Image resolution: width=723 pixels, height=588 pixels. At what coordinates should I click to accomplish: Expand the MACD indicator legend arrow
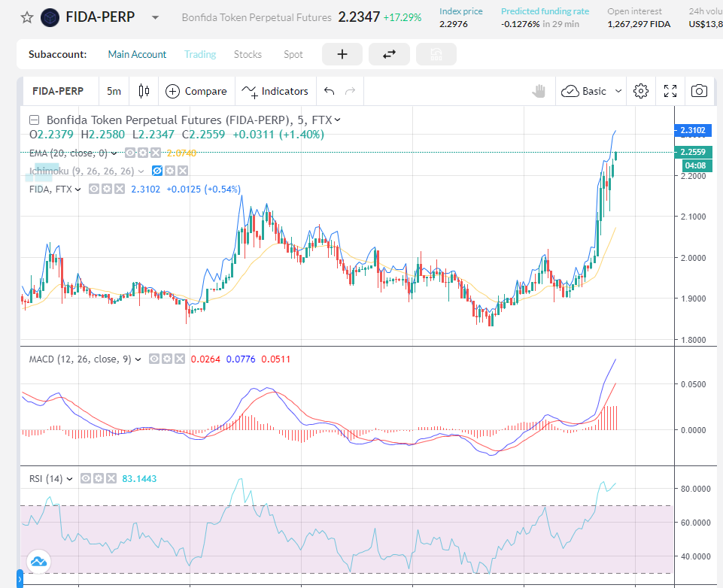coord(138,359)
